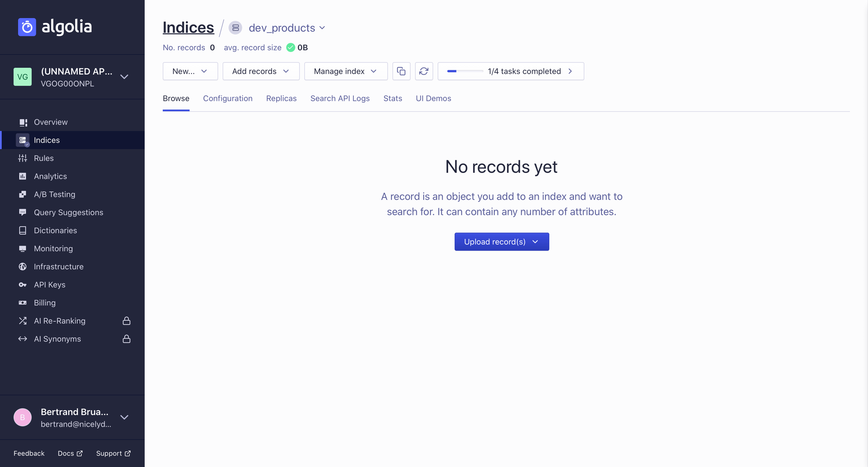Click the green check next to 0B

[291, 47]
